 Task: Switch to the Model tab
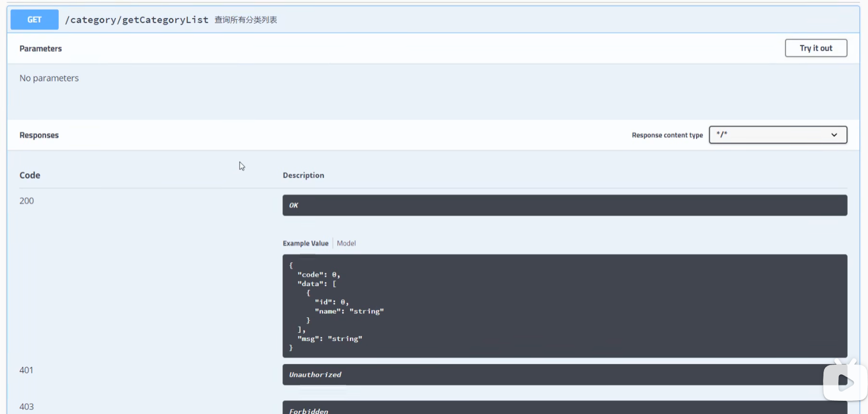[x=346, y=244]
